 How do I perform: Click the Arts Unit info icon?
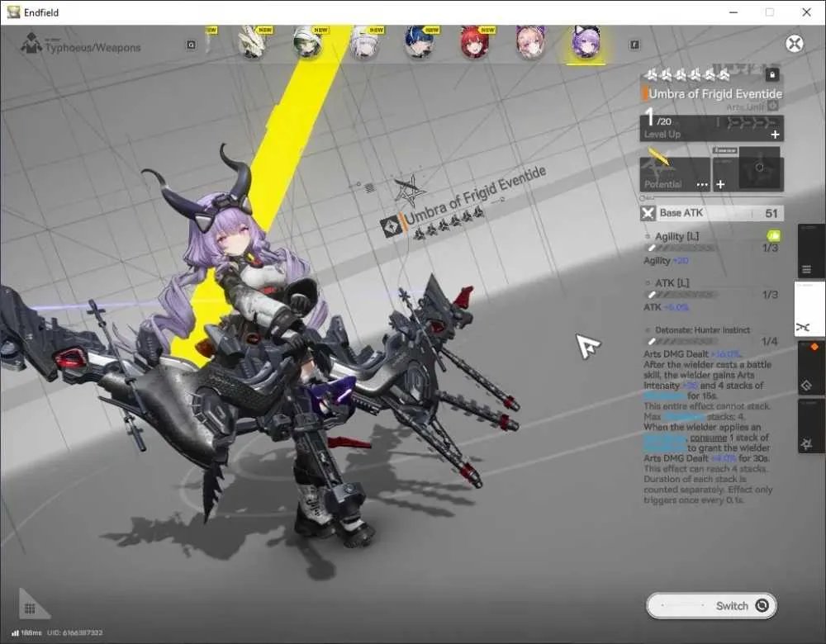tap(773, 107)
